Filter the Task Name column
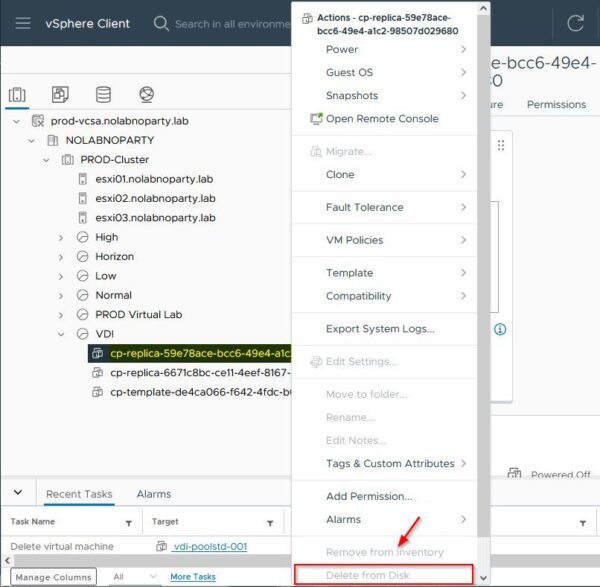 point(129,523)
